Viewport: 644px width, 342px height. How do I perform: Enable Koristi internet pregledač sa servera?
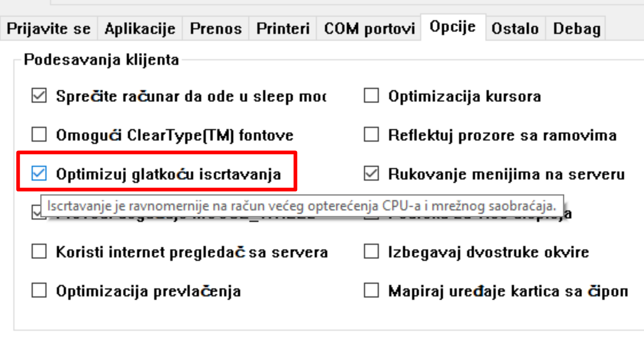[x=39, y=252]
